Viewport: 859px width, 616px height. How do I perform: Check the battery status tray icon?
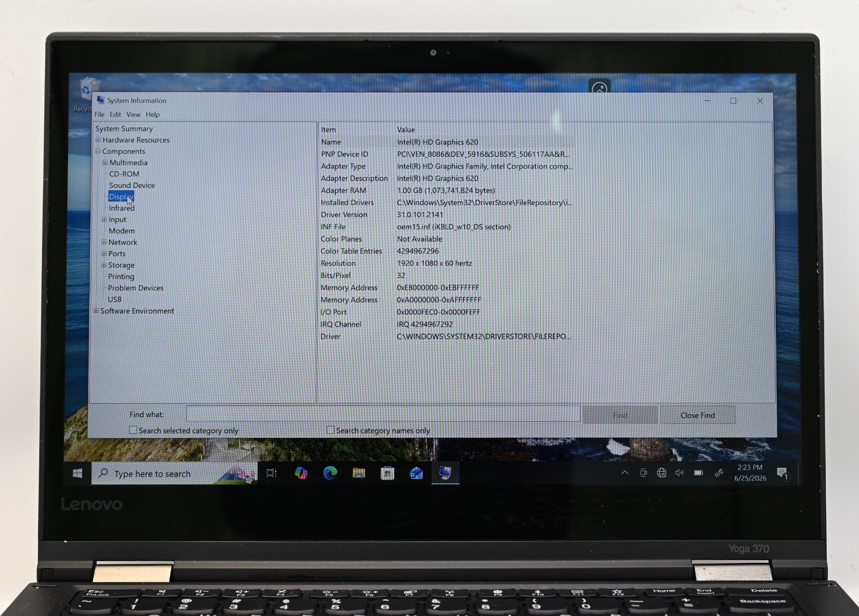(x=698, y=473)
